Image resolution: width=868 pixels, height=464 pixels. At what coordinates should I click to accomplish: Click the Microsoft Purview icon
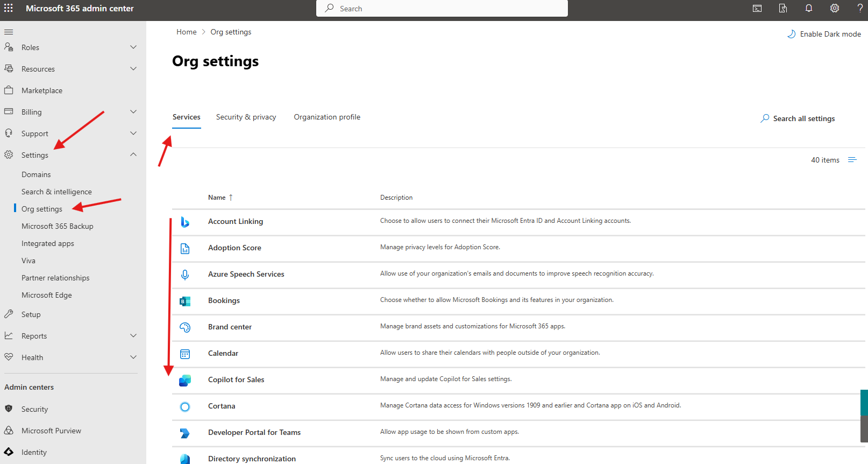[x=9, y=430]
